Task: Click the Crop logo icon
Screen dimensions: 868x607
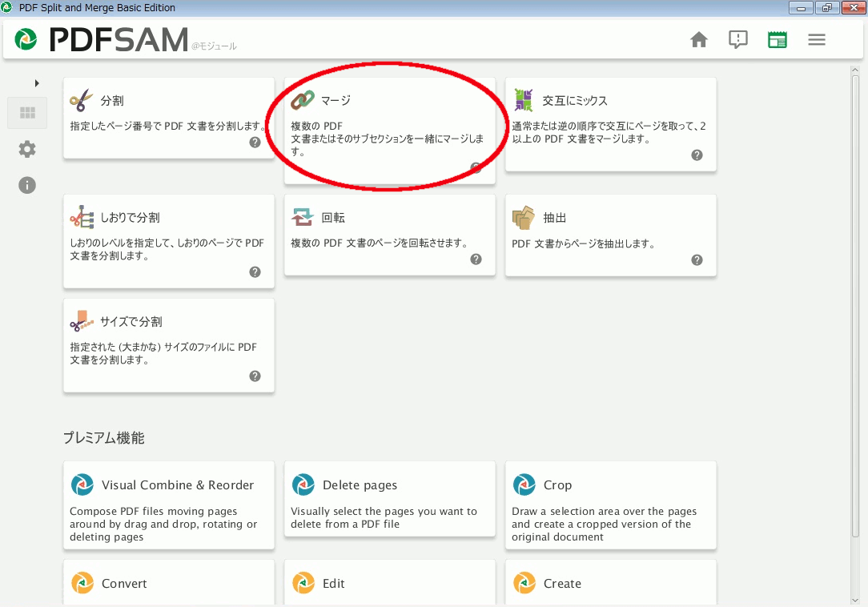Action: [524, 484]
